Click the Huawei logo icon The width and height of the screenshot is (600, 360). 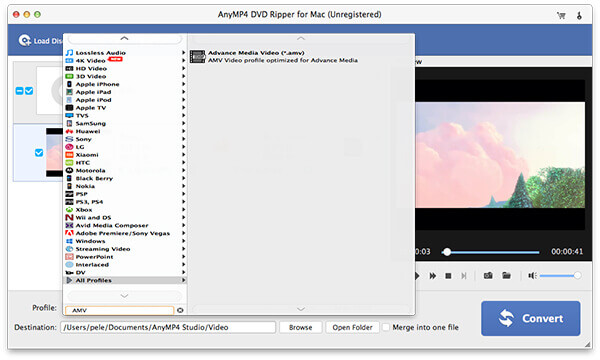(69, 131)
